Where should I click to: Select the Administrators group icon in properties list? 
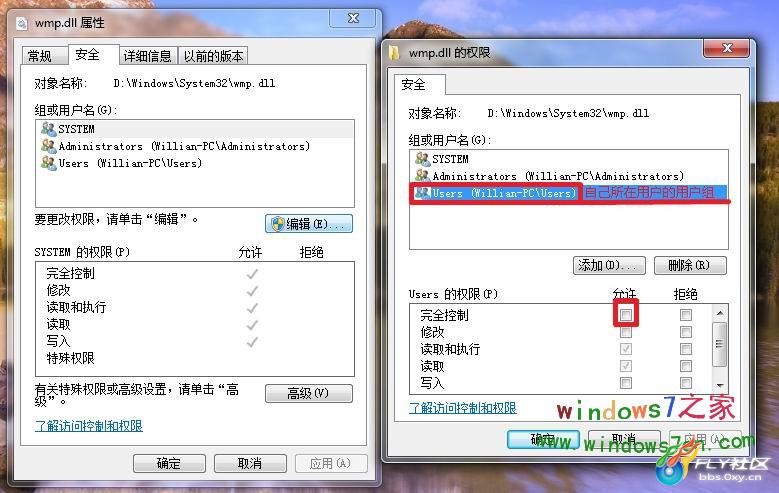tap(48, 146)
